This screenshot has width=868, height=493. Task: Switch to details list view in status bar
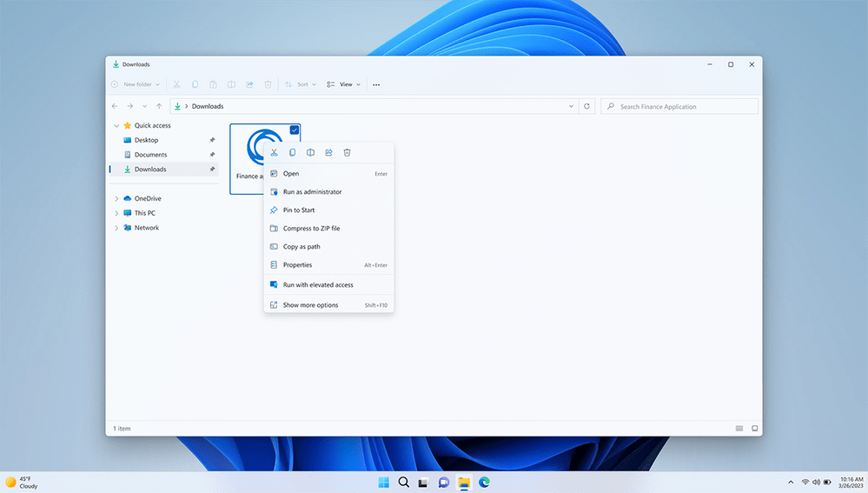tap(739, 429)
